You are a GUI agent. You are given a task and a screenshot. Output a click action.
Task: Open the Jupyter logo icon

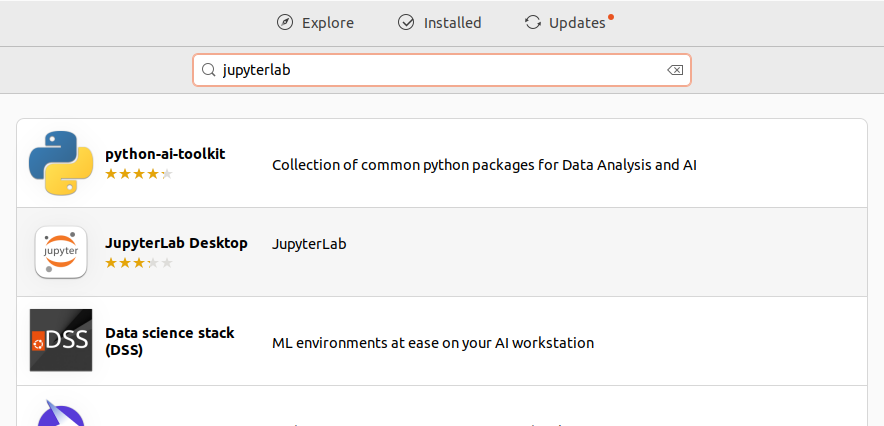point(61,252)
